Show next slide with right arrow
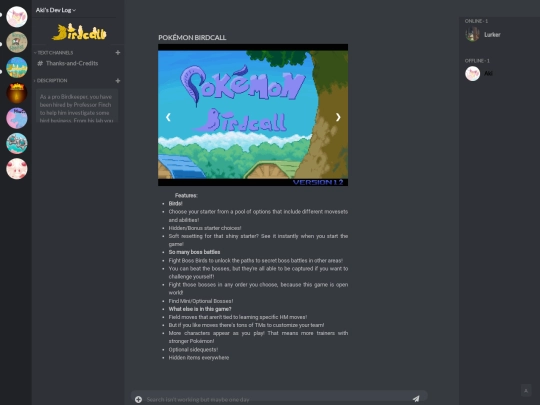 [x=338, y=117]
